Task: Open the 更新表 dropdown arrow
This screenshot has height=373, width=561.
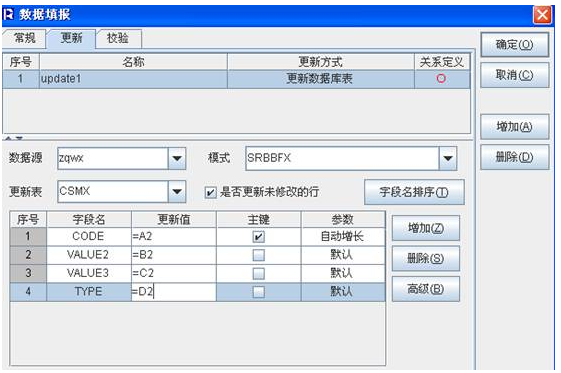Action: coord(177,192)
